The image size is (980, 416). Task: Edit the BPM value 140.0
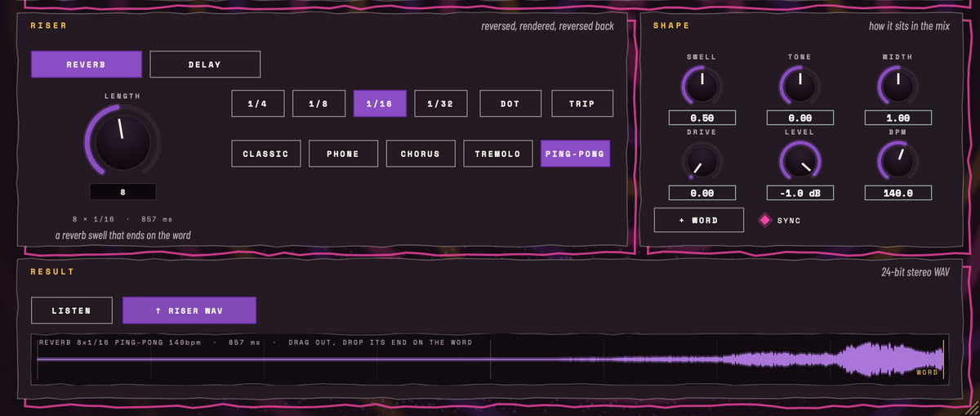click(x=898, y=193)
